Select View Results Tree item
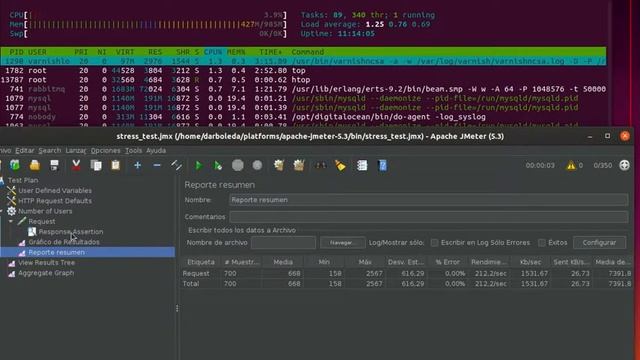The image size is (640, 360). click(47, 262)
